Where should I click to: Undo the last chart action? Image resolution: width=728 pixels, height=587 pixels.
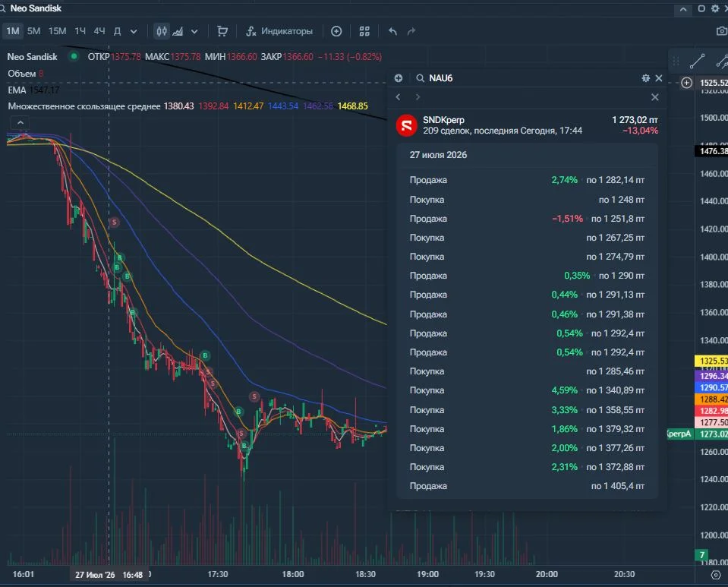[392, 31]
